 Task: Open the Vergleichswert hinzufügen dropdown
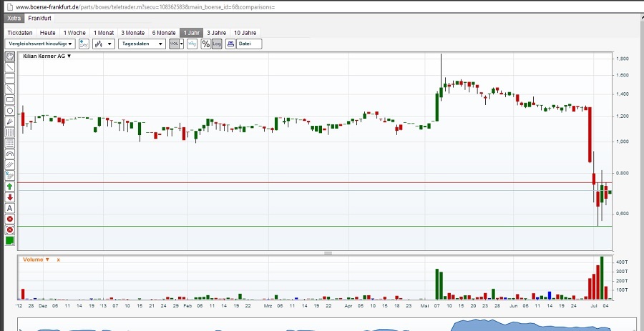point(40,44)
